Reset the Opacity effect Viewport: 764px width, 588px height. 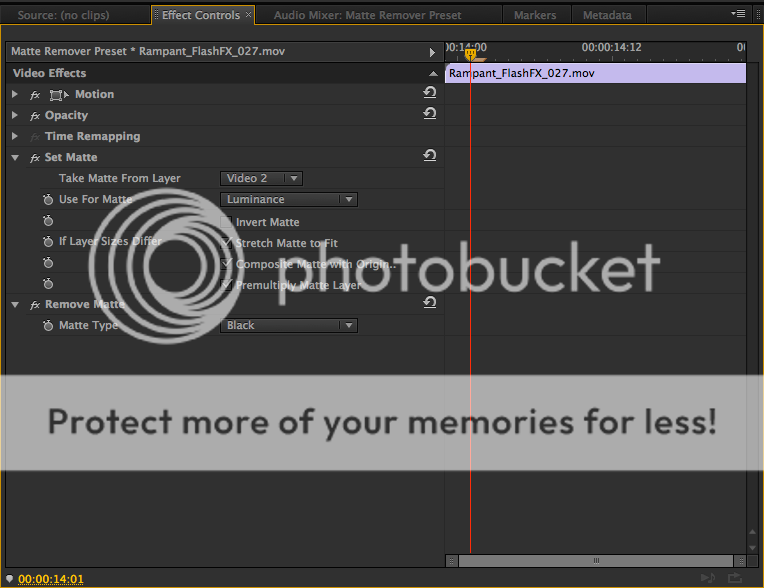(x=429, y=114)
